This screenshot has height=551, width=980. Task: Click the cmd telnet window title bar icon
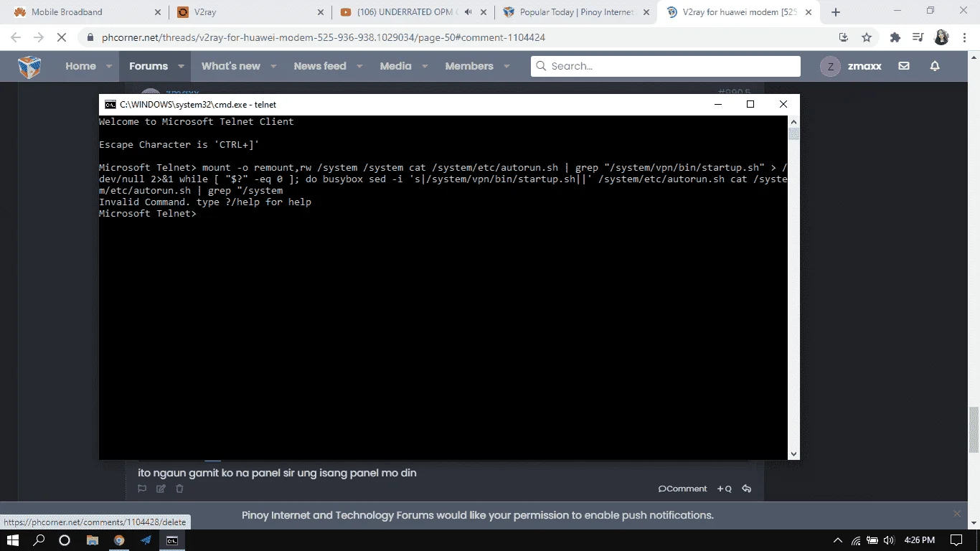110,105
